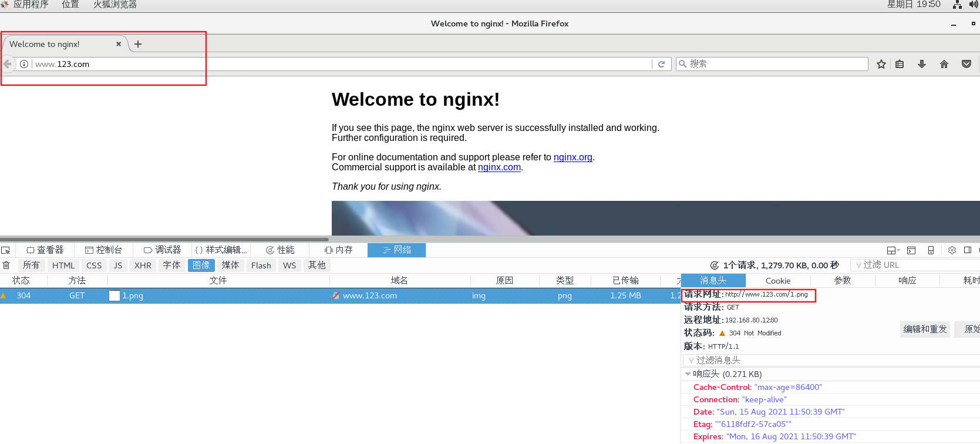Click the page's horizontal scrollbar
980x444 pixels.
(164, 239)
